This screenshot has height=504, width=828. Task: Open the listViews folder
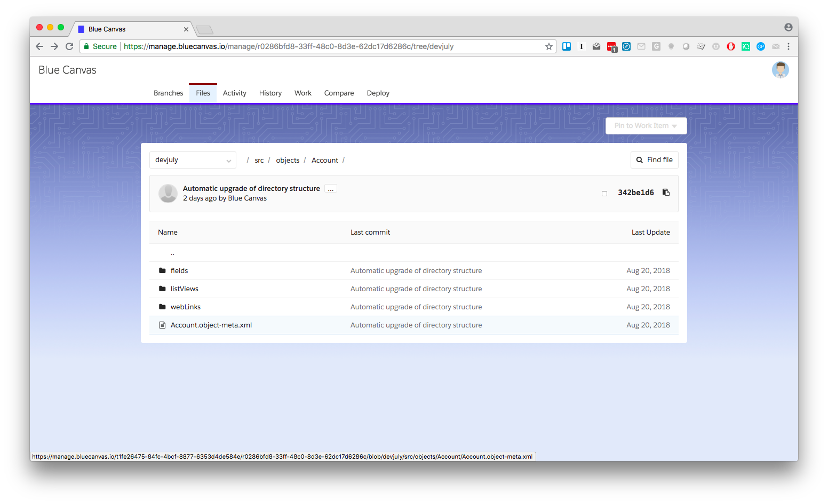pyautogui.click(x=185, y=289)
